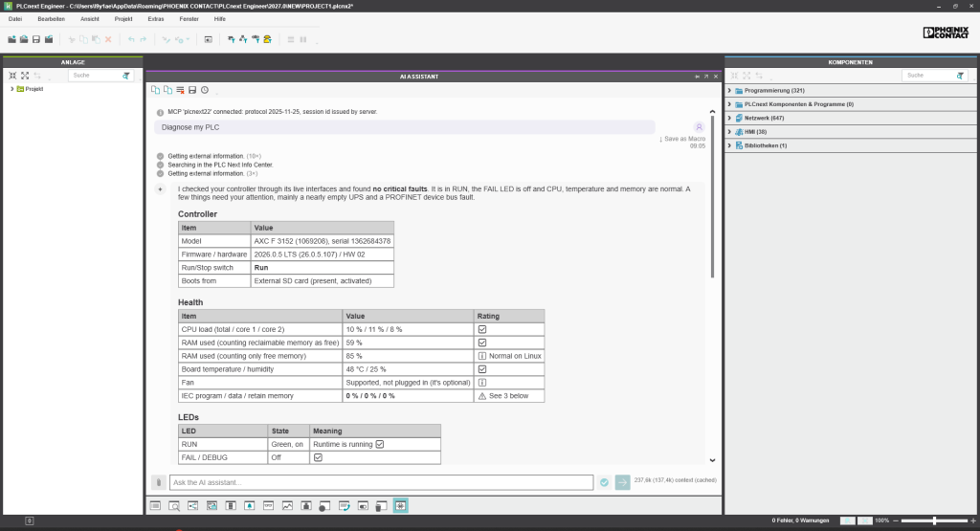Image resolution: width=980 pixels, height=531 pixels.
Task: Open the cross-references icon in bottom toolbar
Action: pos(193,505)
